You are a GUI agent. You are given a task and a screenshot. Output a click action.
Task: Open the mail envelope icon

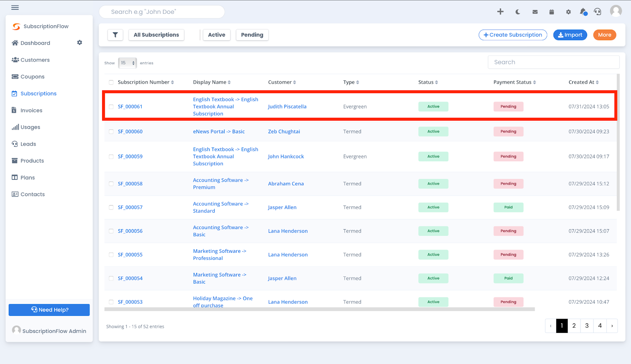tap(535, 12)
